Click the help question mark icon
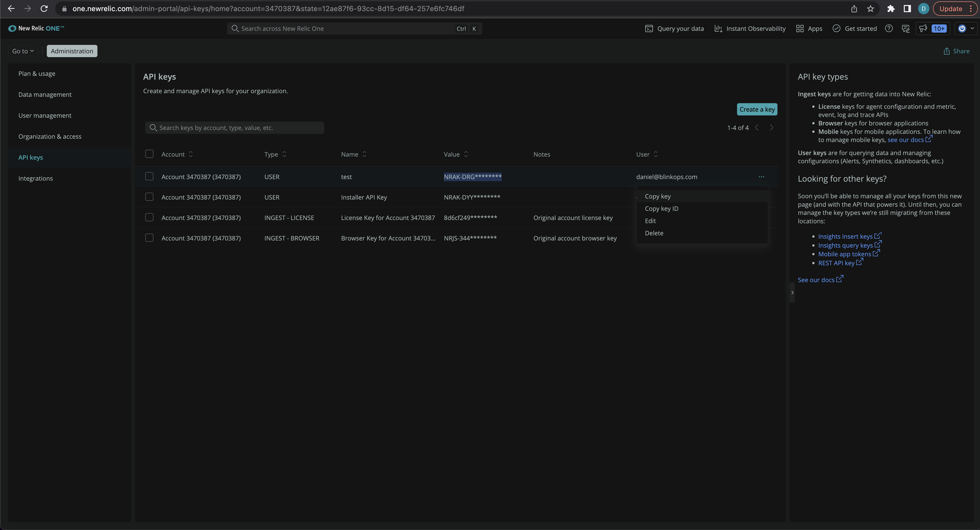 [x=889, y=28]
